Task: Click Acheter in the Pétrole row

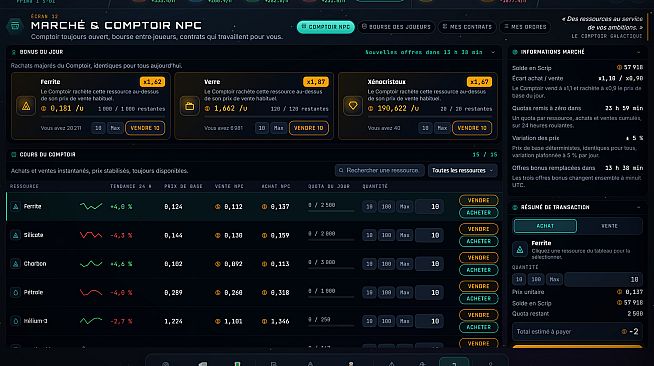Action: point(478,298)
